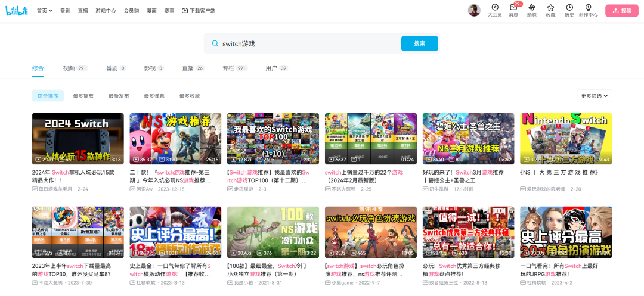This screenshot has width=644, height=296.
Task: Open the 更多筛选 filter dropdown
Action: (x=595, y=96)
